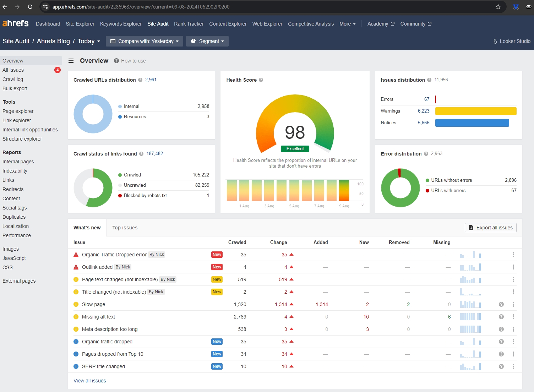Click the help icon beside Issues distribution
This screenshot has height=392, width=534.
tap(429, 80)
